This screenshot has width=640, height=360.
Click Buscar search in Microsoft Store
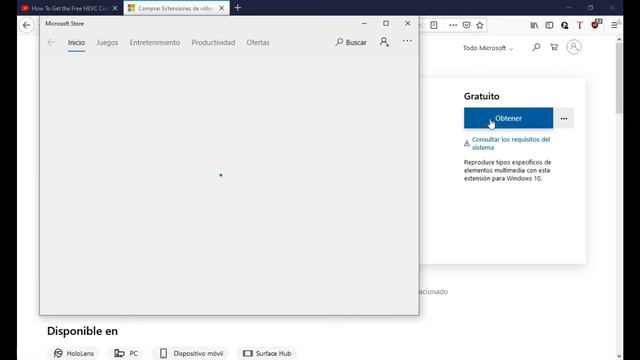click(x=351, y=42)
